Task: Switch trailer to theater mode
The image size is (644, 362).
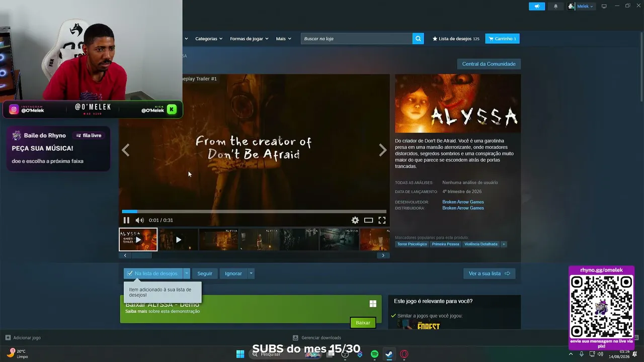Action: [x=369, y=220]
